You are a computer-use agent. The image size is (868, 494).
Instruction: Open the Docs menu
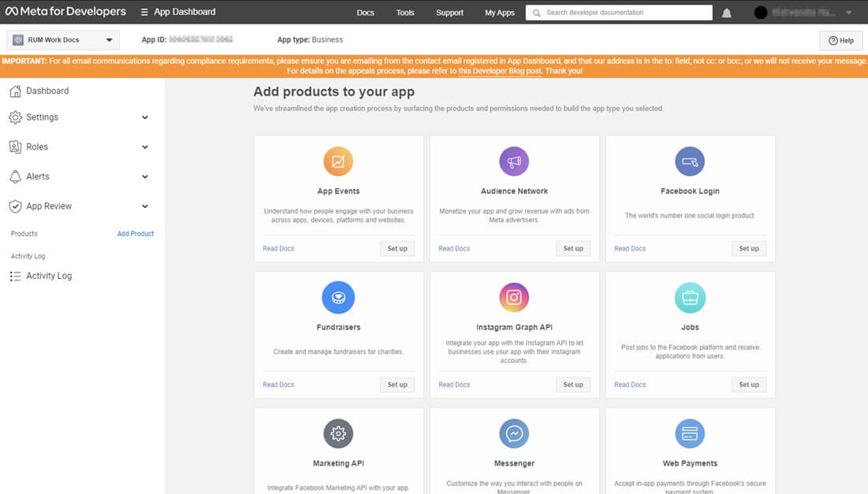(365, 12)
